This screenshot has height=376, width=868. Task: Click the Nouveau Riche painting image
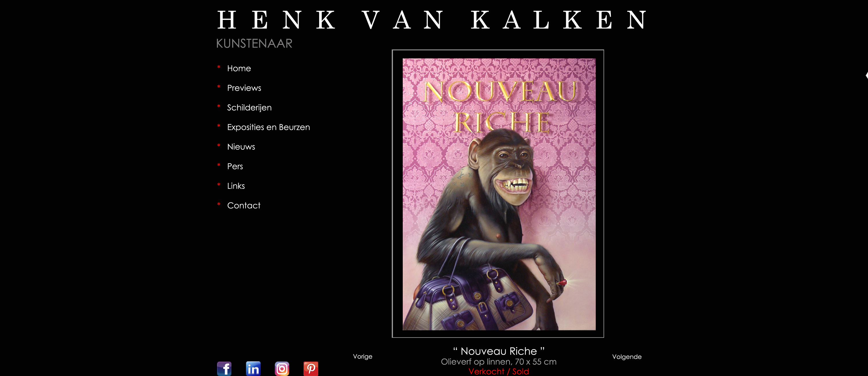point(499,194)
